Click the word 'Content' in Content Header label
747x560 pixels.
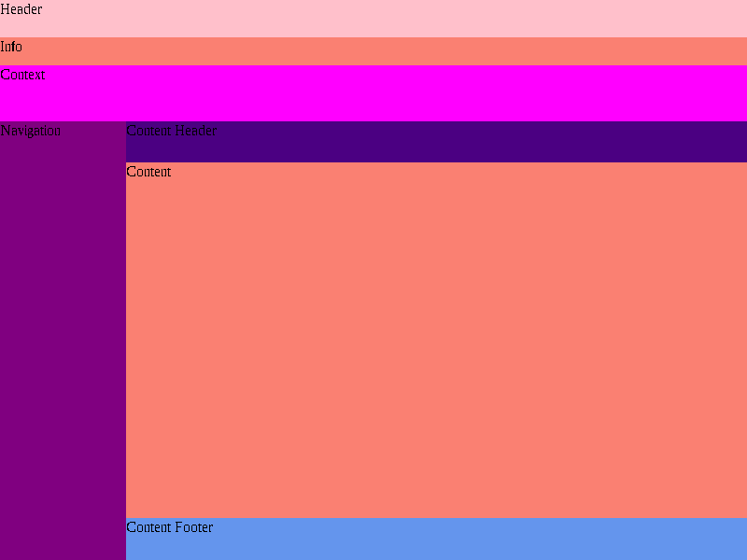coord(148,131)
